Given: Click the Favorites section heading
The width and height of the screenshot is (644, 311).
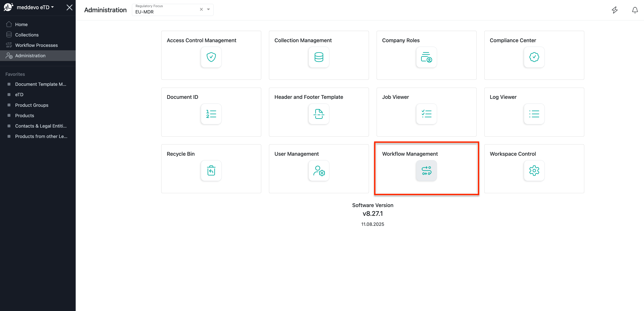Looking at the screenshot, I should [15, 74].
